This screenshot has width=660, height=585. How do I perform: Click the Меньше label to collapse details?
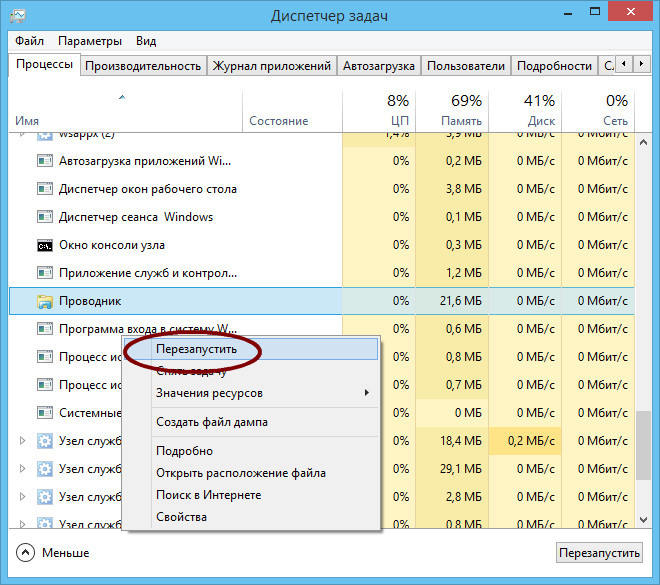coord(66,553)
